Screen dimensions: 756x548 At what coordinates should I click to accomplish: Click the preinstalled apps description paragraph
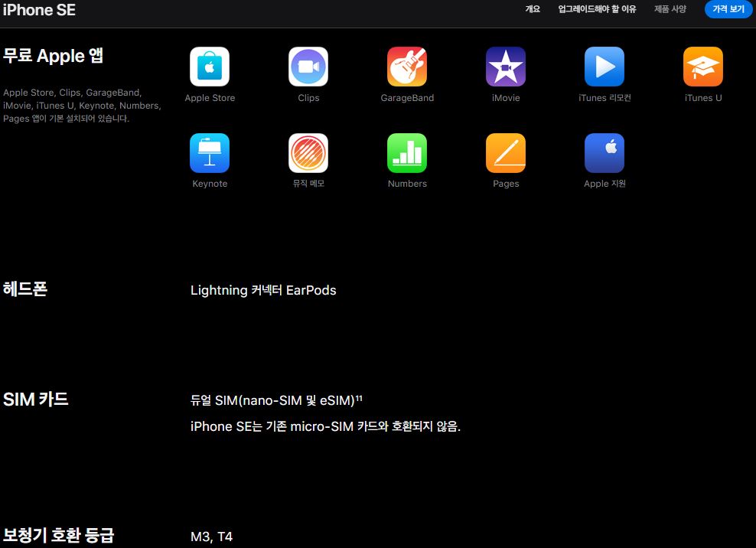pyautogui.click(x=82, y=106)
